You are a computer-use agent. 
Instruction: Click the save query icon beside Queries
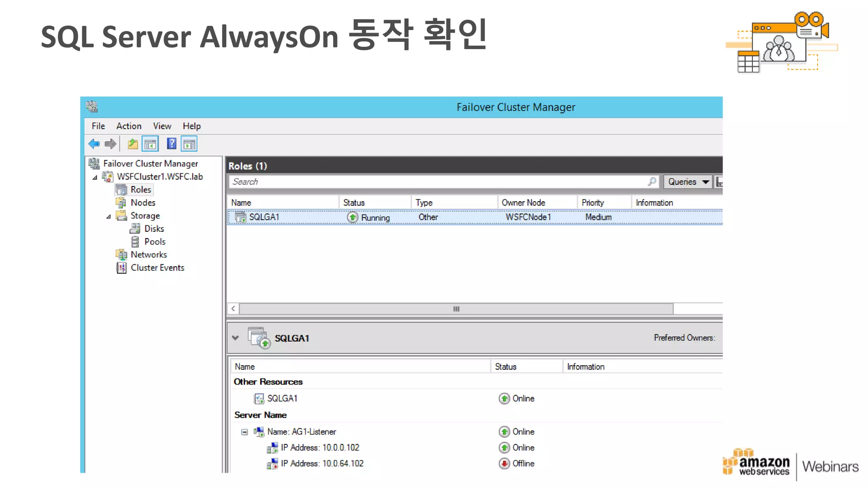pyautogui.click(x=719, y=182)
